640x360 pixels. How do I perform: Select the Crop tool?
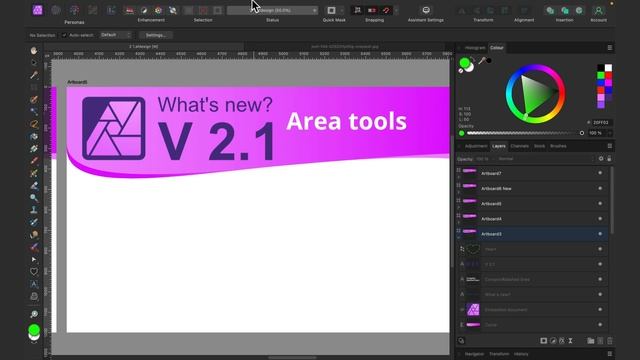(34, 87)
